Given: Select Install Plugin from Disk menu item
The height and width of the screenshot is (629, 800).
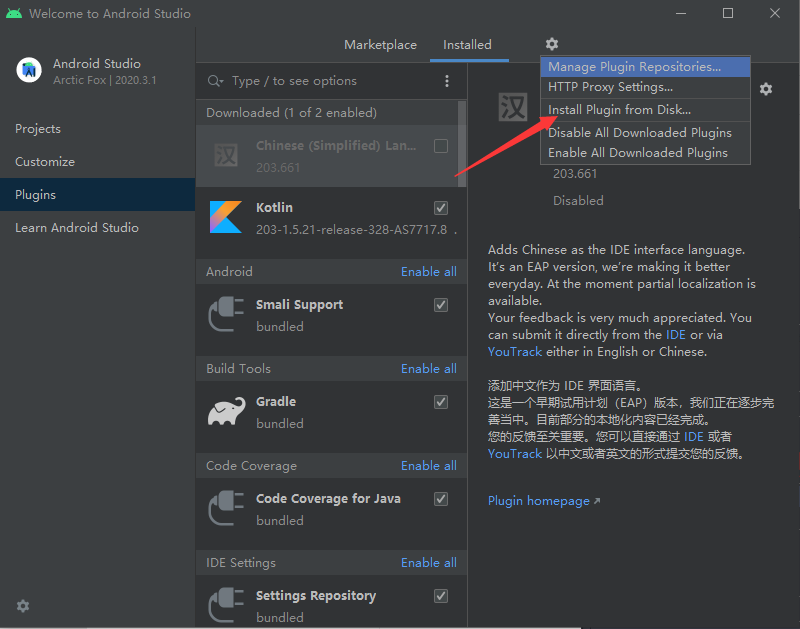Looking at the screenshot, I should [x=645, y=110].
